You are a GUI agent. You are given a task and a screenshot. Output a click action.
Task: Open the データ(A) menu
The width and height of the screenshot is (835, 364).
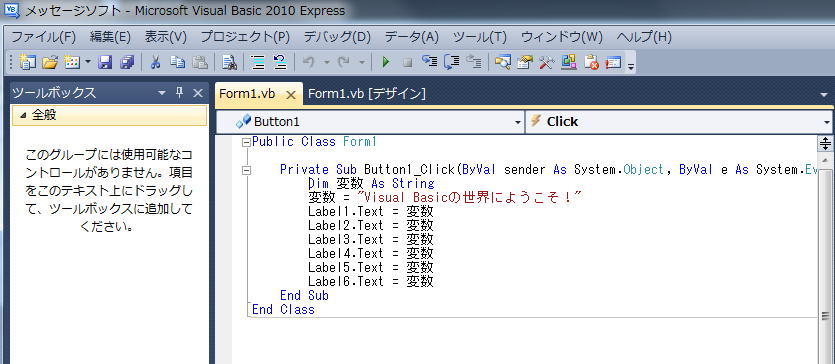point(412,37)
